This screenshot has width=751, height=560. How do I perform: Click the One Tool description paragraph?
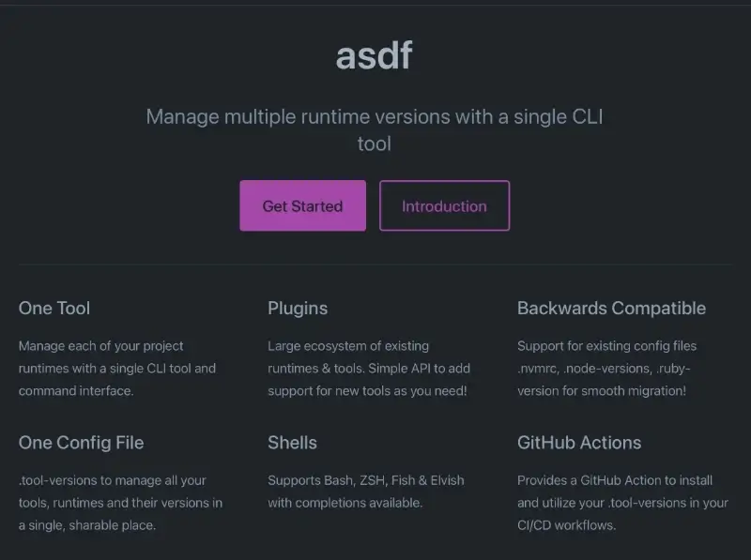pos(117,368)
